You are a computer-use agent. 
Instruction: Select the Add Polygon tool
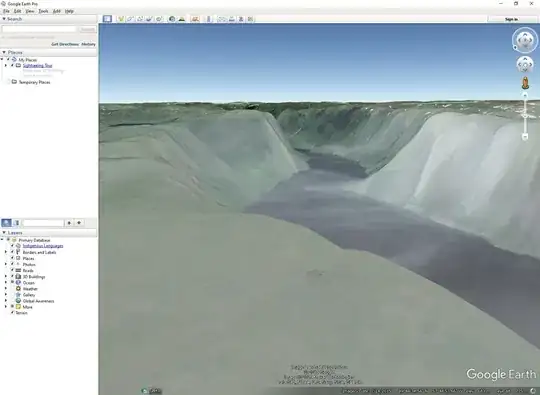(130, 19)
